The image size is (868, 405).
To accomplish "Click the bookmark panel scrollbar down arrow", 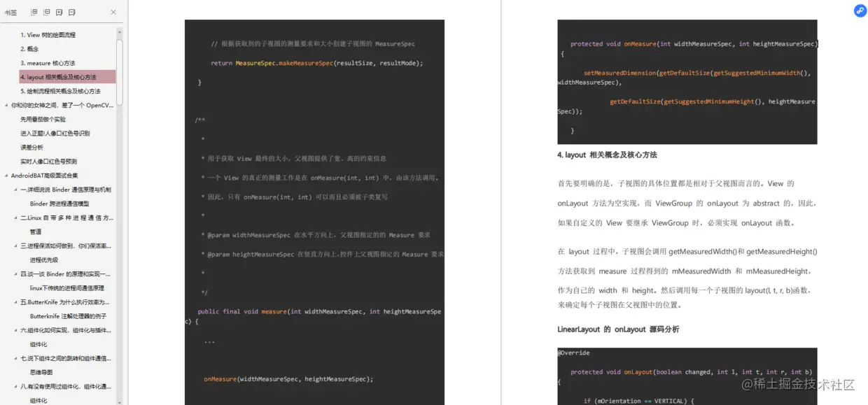I will point(120,402).
